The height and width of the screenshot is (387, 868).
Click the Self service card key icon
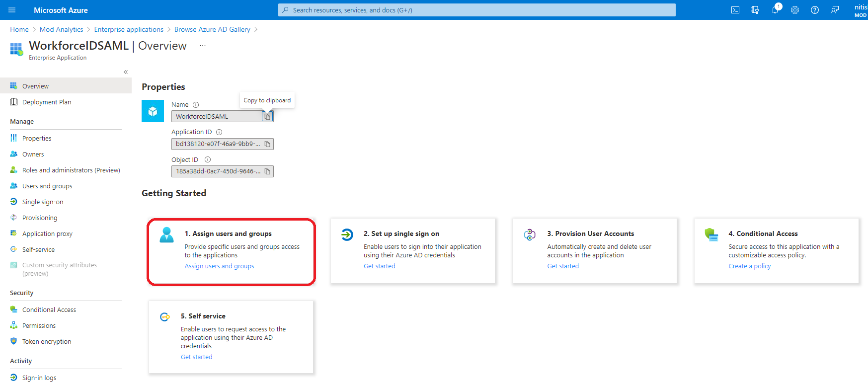[164, 317]
